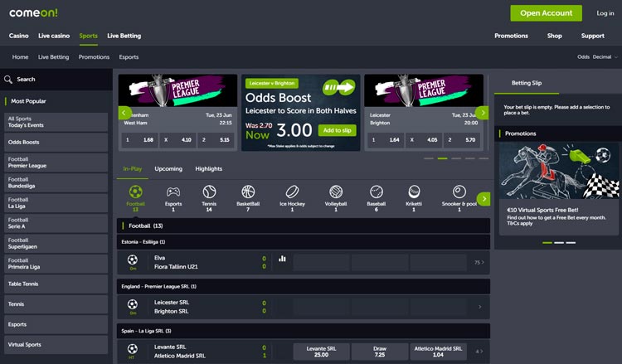Select the BasketBall icon
The width and height of the screenshot is (622, 364).
(x=248, y=192)
